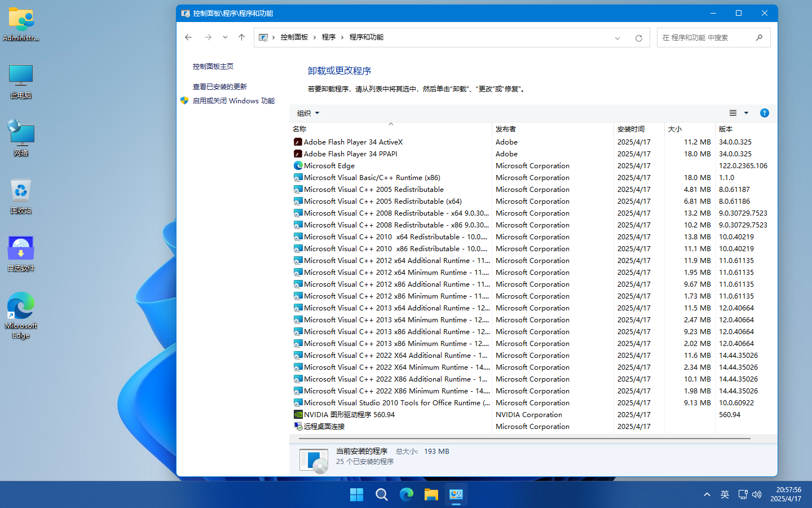
Task: Go up one folder level arrow
Action: tap(241, 37)
